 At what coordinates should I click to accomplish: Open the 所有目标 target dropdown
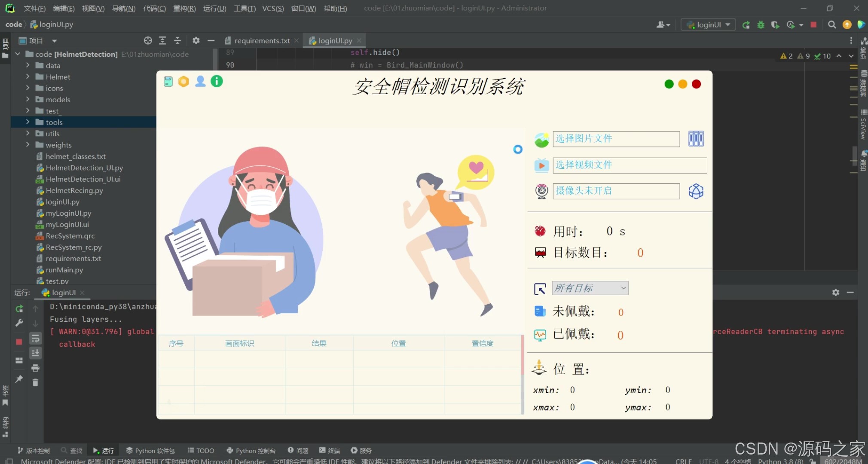[x=590, y=288]
